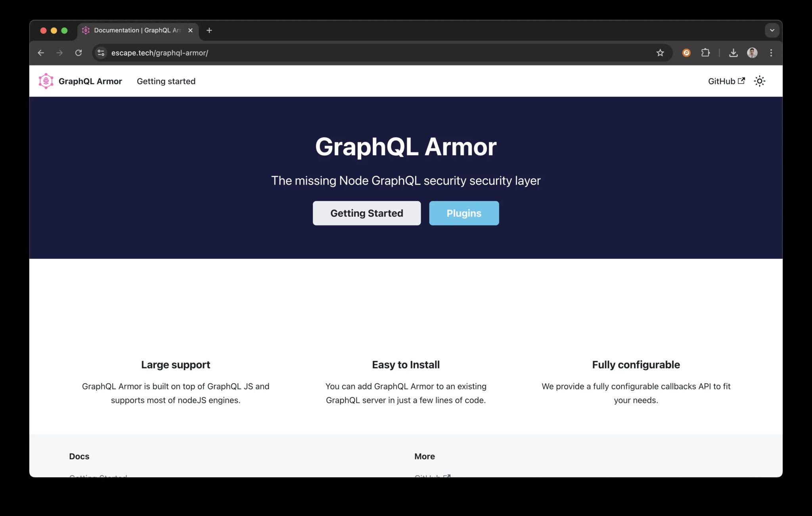Close the Documentation GraphQL Armor tab
This screenshot has height=516, width=812.
click(x=190, y=30)
